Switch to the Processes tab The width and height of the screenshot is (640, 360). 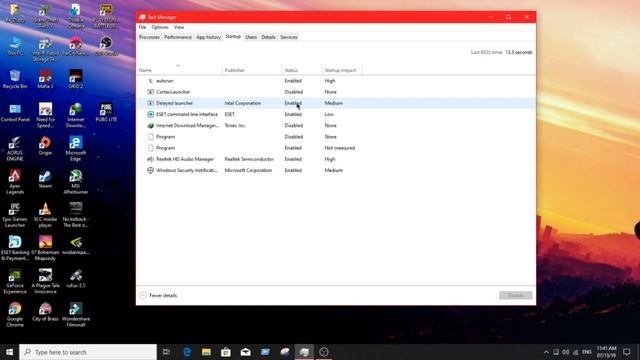tap(149, 37)
